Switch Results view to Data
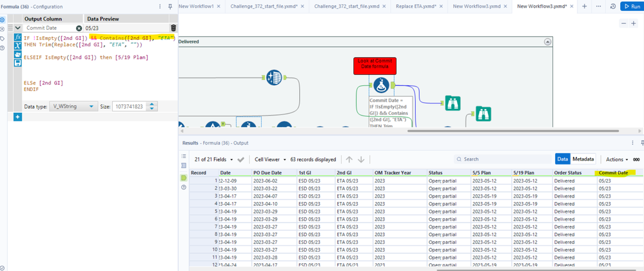This screenshot has height=271, width=644. pos(563,159)
